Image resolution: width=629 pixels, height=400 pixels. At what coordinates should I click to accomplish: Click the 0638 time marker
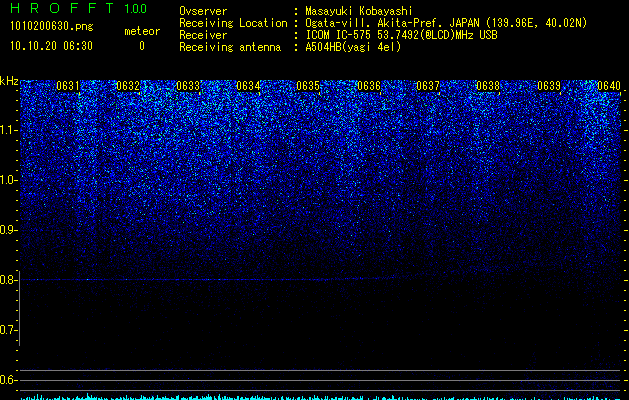488,86
